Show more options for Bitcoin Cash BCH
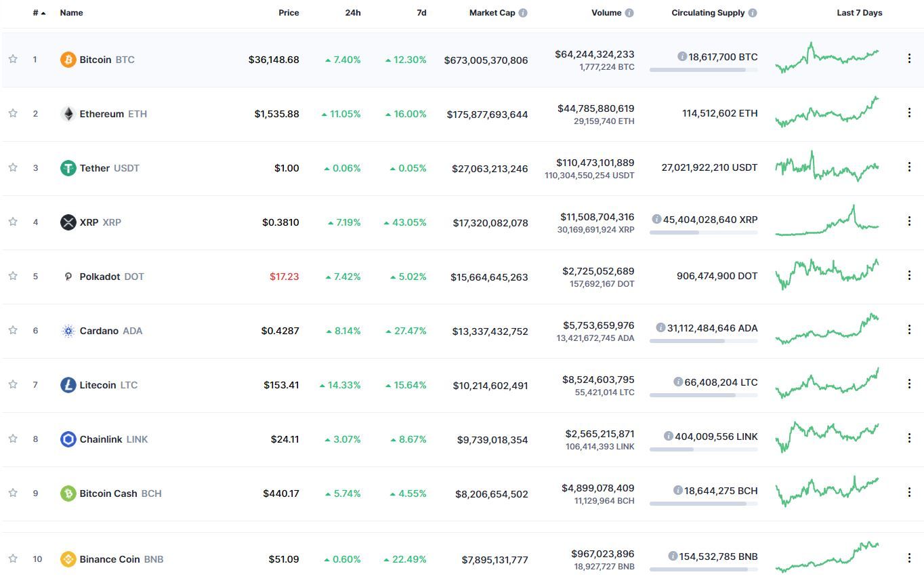This screenshot has height=585, width=924. pyautogui.click(x=909, y=492)
